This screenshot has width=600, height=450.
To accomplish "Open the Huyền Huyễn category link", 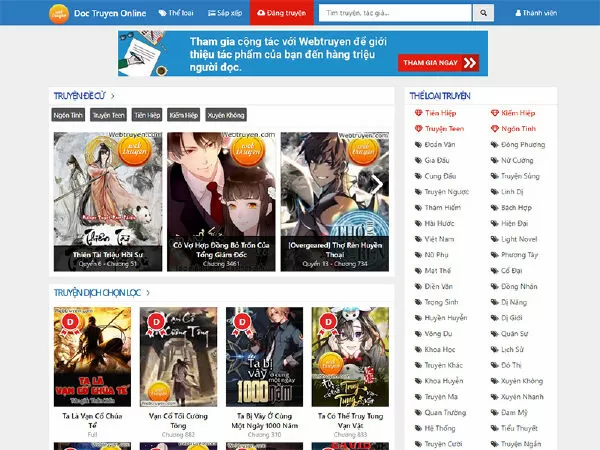I will [x=446, y=318].
